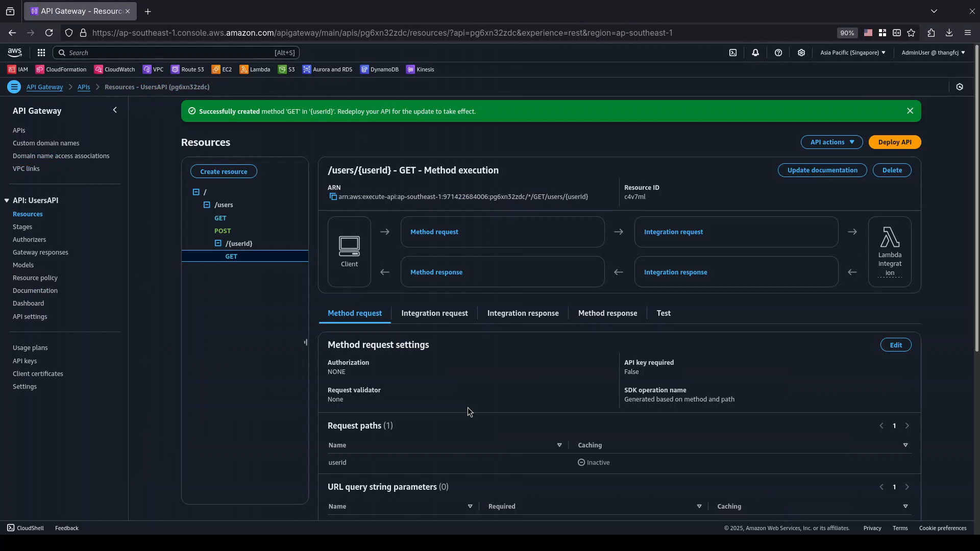The height and width of the screenshot is (551, 980).
Task: Switch to the Method response tab
Action: coord(607,313)
